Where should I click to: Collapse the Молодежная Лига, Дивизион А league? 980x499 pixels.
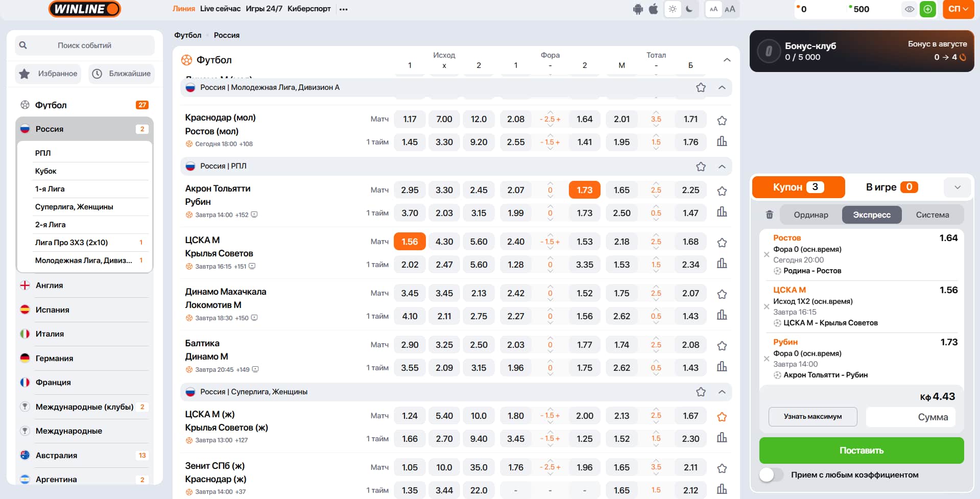[722, 87]
